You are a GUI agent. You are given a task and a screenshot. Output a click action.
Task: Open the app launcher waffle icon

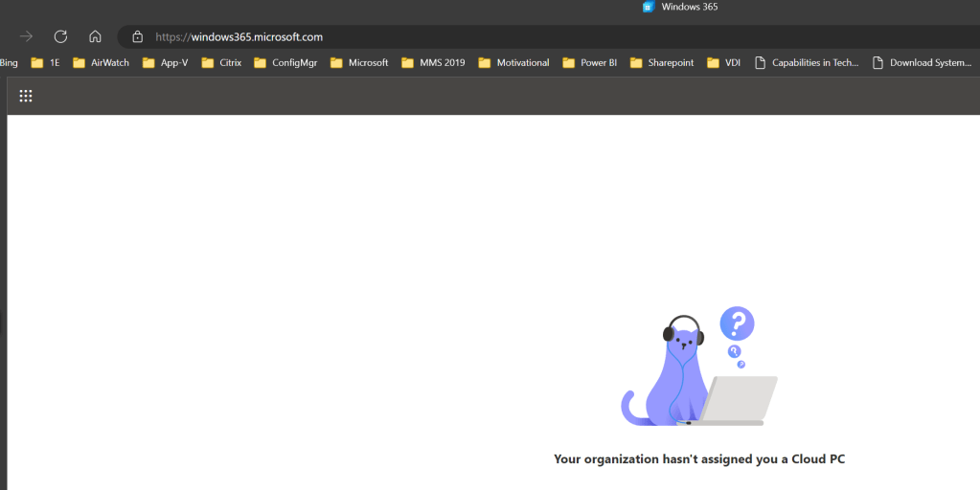(26, 96)
